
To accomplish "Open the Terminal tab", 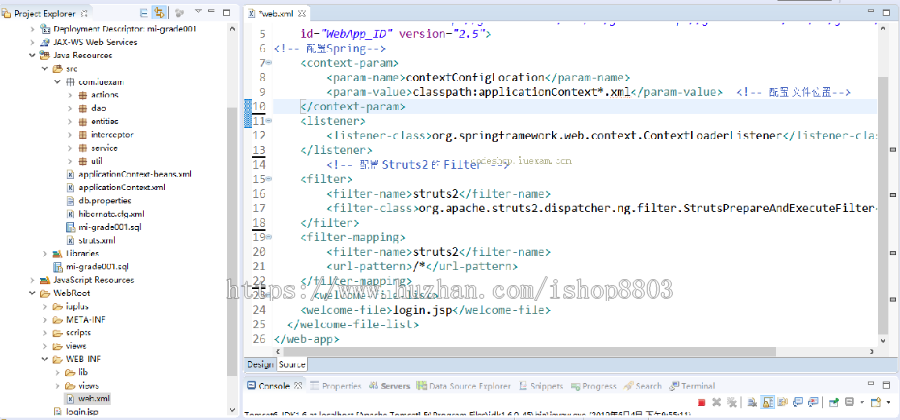I will (x=692, y=386).
